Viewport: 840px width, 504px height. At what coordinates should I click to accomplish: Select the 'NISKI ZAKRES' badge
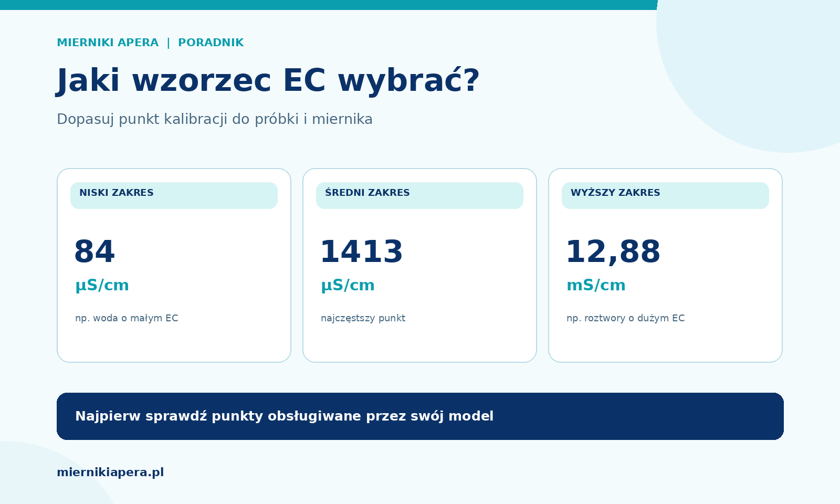pyautogui.click(x=174, y=195)
